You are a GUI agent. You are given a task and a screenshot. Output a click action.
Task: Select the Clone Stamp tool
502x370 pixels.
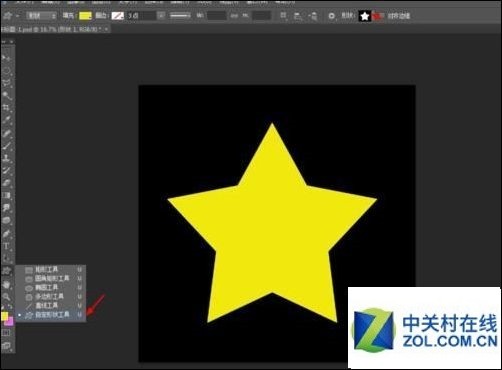[x=7, y=158]
